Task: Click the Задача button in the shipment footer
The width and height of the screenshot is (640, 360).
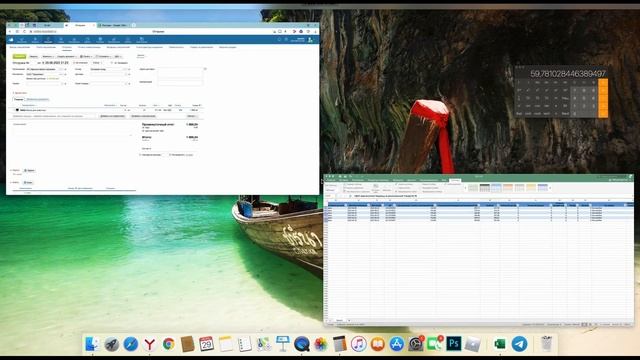Action: click(x=30, y=170)
